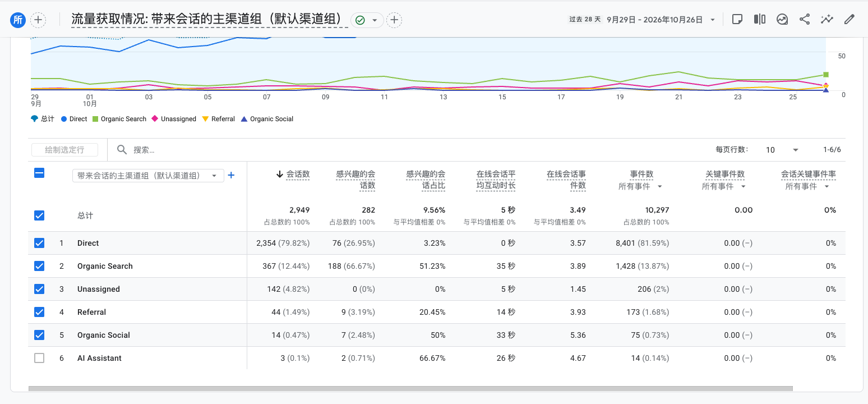
Task: Add secondary dimension with blue plus
Action: (x=231, y=176)
